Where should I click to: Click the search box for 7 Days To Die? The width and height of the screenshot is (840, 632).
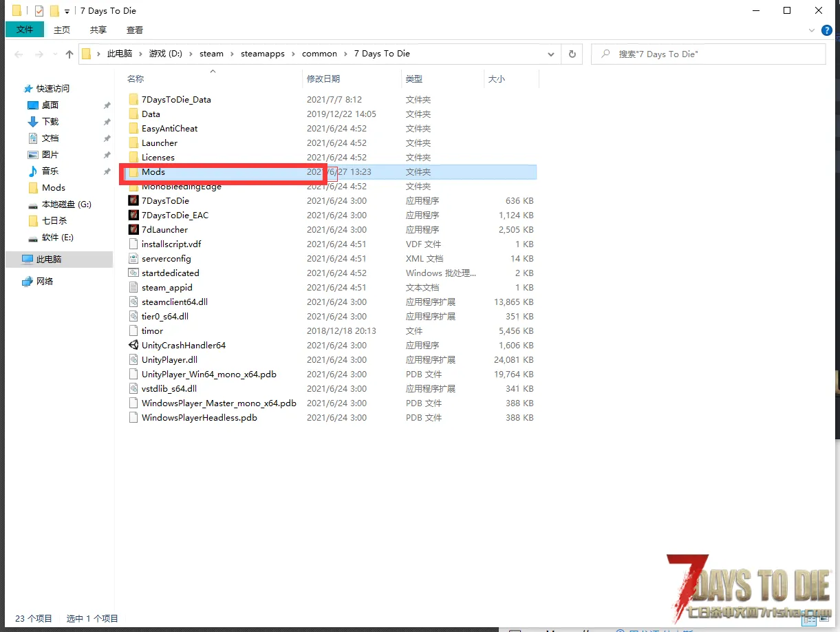(709, 54)
